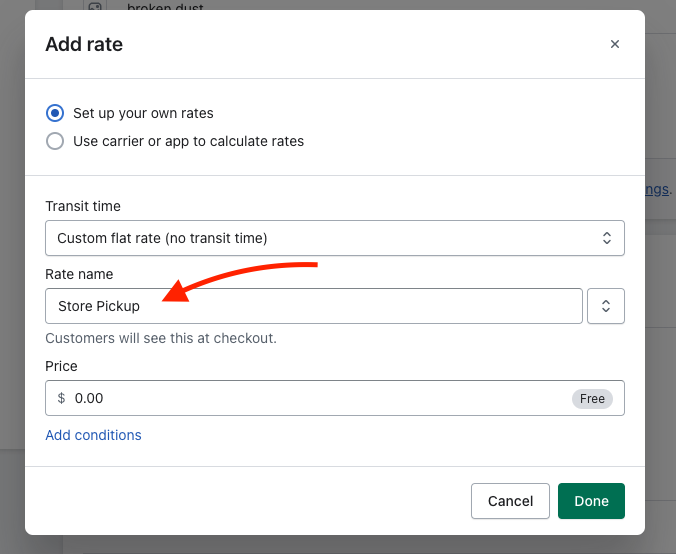Click the Add rate heading
The height and width of the screenshot is (554, 676).
click(84, 44)
